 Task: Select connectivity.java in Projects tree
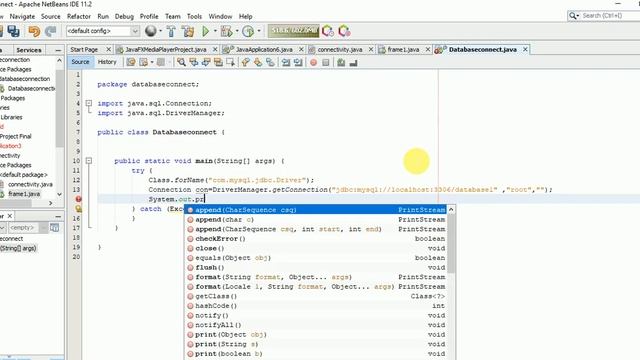click(30, 184)
